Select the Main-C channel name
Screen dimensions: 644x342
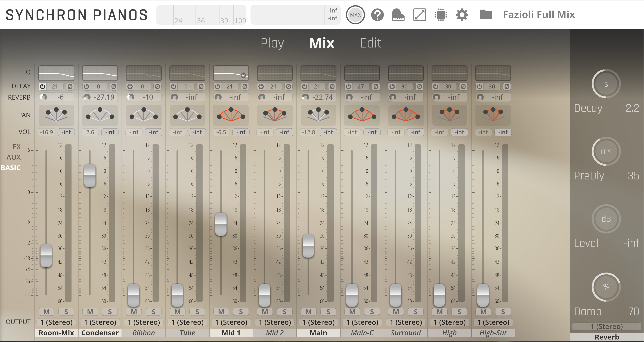pos(362,333)
